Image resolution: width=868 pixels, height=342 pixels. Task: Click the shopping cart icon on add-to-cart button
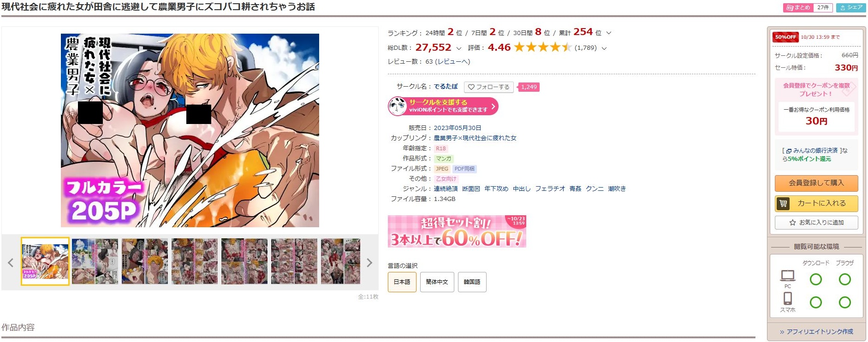click(x=783, y=203)
